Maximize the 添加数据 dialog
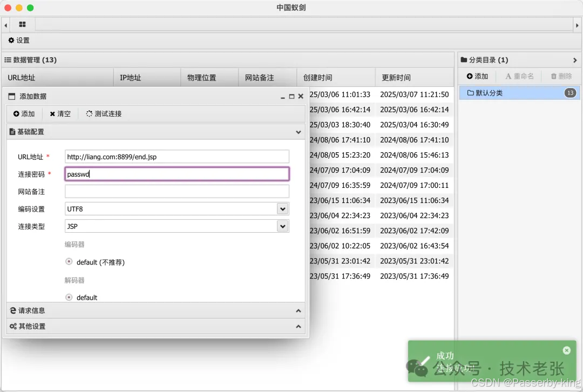Viewport: 583px width, 392px height. [x=291, y=97]
